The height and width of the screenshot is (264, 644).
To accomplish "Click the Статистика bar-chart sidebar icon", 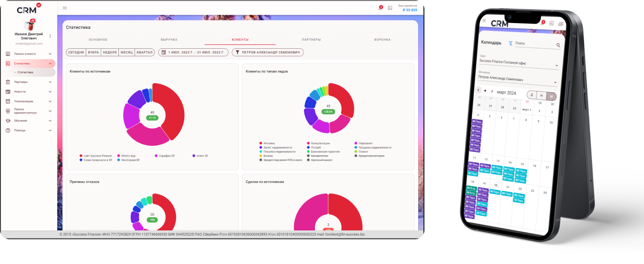I will [x=8, y=63].
